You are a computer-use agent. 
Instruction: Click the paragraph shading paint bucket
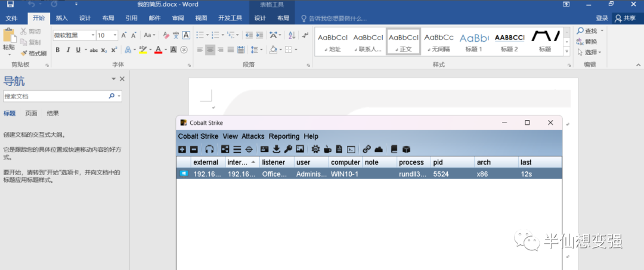coord(273,50)
